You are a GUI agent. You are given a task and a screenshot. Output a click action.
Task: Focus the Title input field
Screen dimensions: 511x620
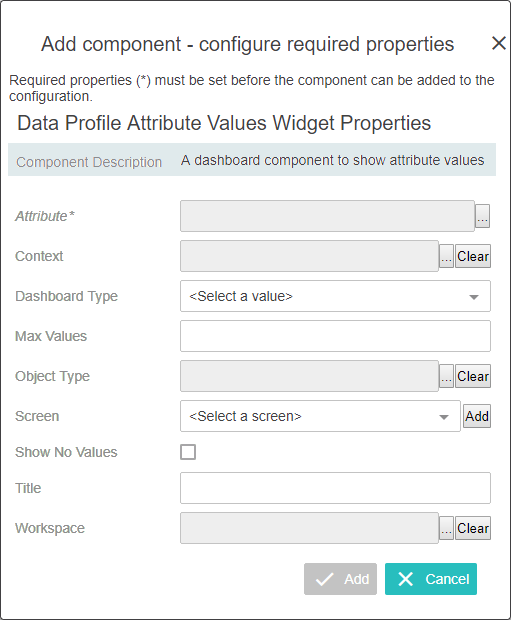point(335,488)
